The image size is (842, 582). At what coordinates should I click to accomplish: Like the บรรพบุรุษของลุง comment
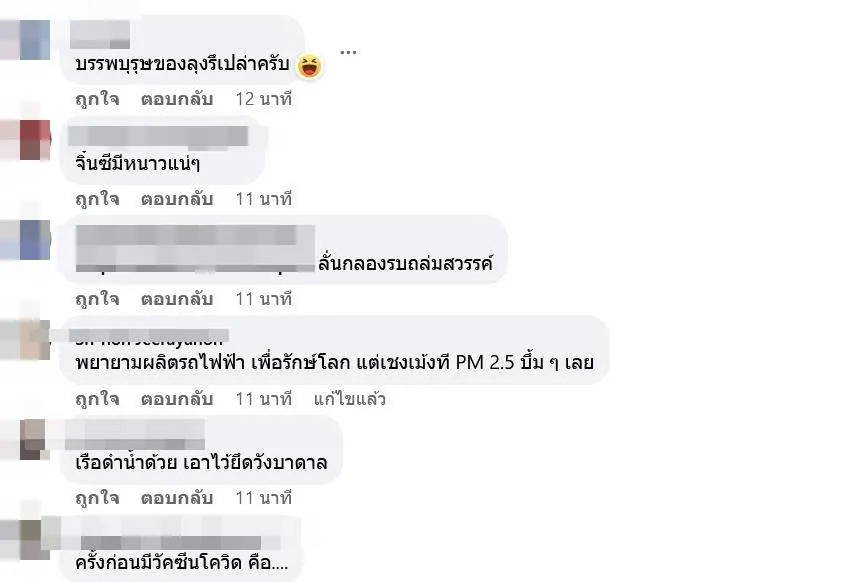97,99
